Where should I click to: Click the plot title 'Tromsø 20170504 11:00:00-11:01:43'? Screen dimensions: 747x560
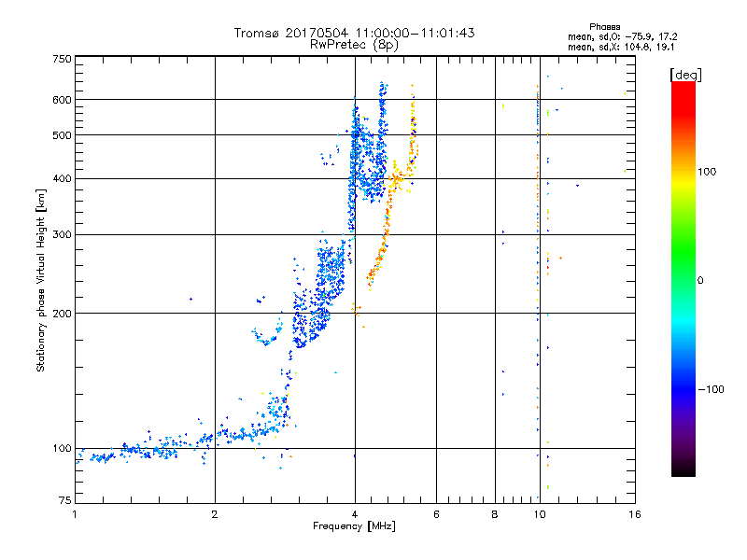point(354,33)
